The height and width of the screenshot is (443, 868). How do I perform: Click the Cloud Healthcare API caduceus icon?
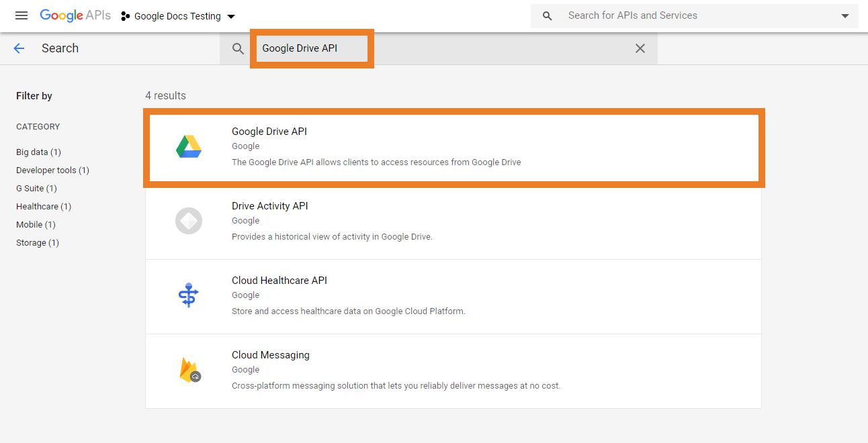[x=189, y=295]
